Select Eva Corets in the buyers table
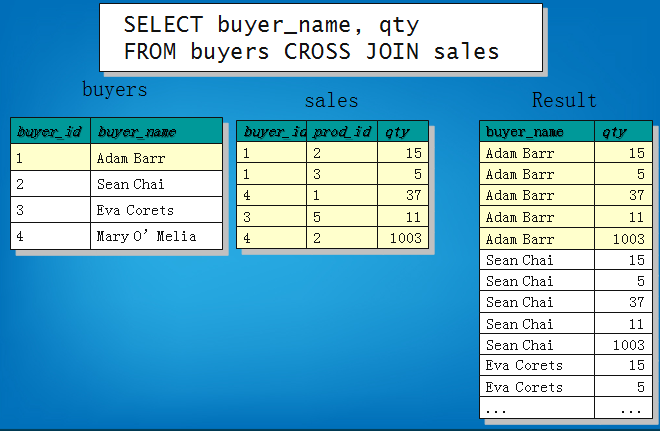 pyautogui.click(x=155, y=210)
